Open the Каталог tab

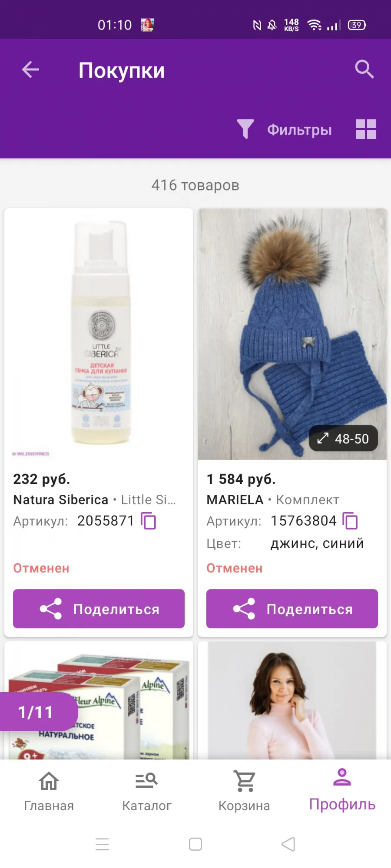(146, 791)
